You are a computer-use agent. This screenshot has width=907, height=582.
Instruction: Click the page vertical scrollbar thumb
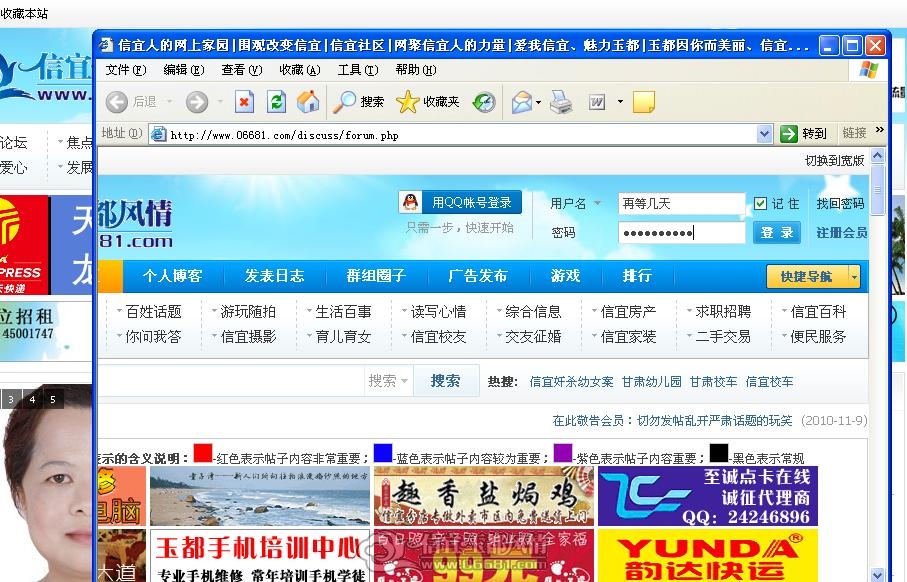877,190
